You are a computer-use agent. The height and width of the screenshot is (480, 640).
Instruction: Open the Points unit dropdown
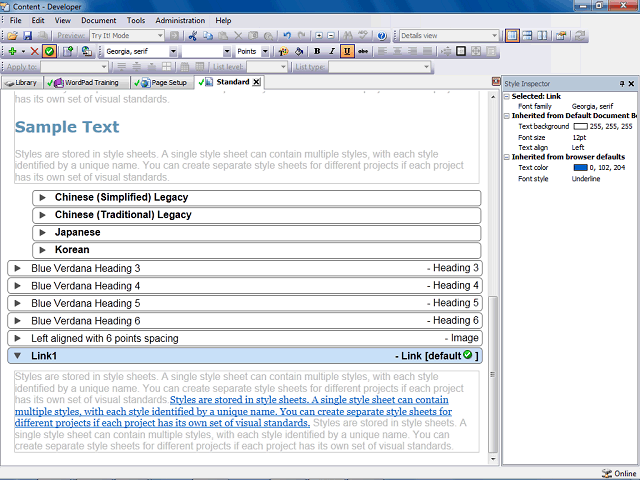point(265,51)
